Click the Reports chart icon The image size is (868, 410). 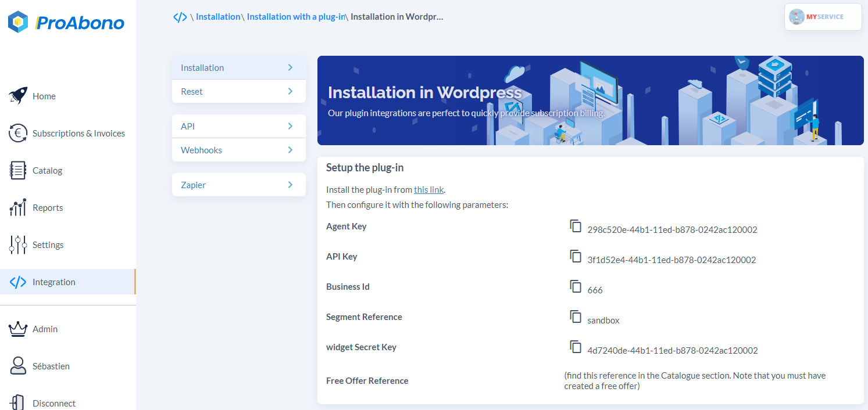(x=18, y=207)
